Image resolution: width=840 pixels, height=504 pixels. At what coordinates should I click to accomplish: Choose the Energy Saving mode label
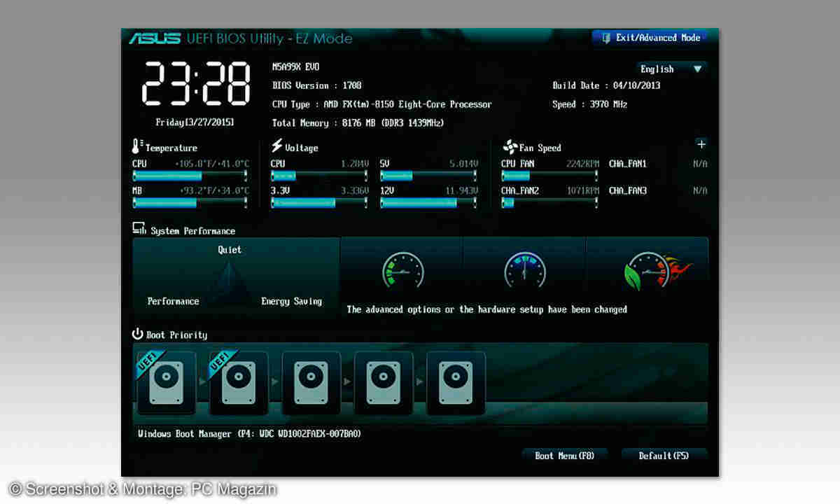coord(291,301)
